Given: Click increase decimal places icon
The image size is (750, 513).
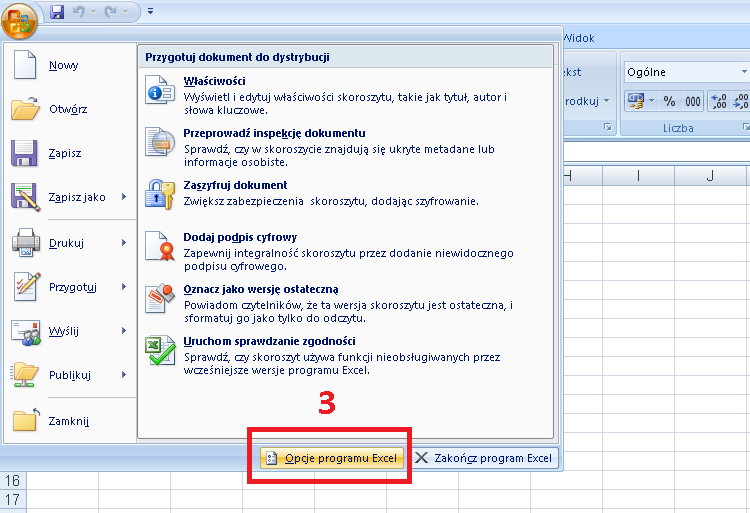Looking at the screenshot, I should (x=719, y=101).
